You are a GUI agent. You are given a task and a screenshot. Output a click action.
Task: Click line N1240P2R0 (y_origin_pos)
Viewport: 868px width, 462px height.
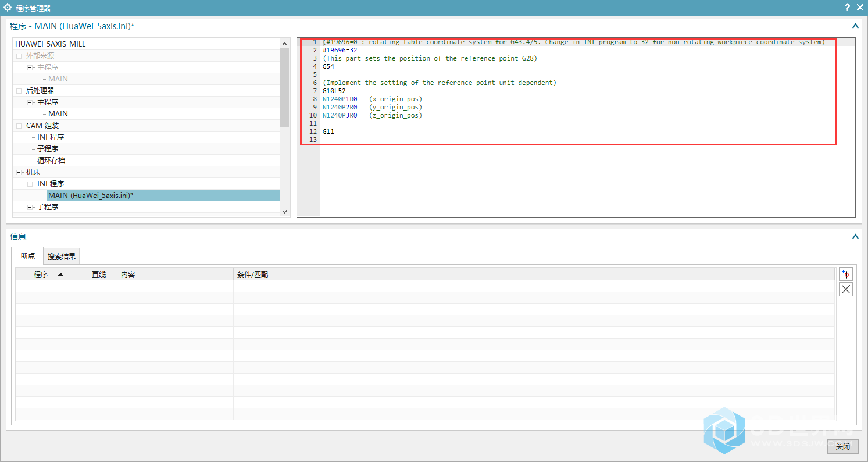[x=373, y=107]
